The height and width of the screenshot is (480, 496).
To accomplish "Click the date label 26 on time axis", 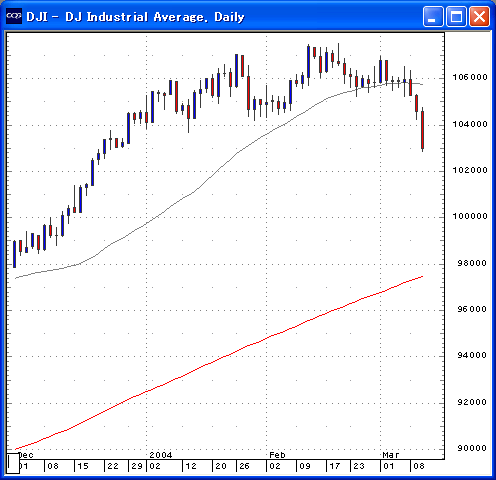I will point(244,466).
